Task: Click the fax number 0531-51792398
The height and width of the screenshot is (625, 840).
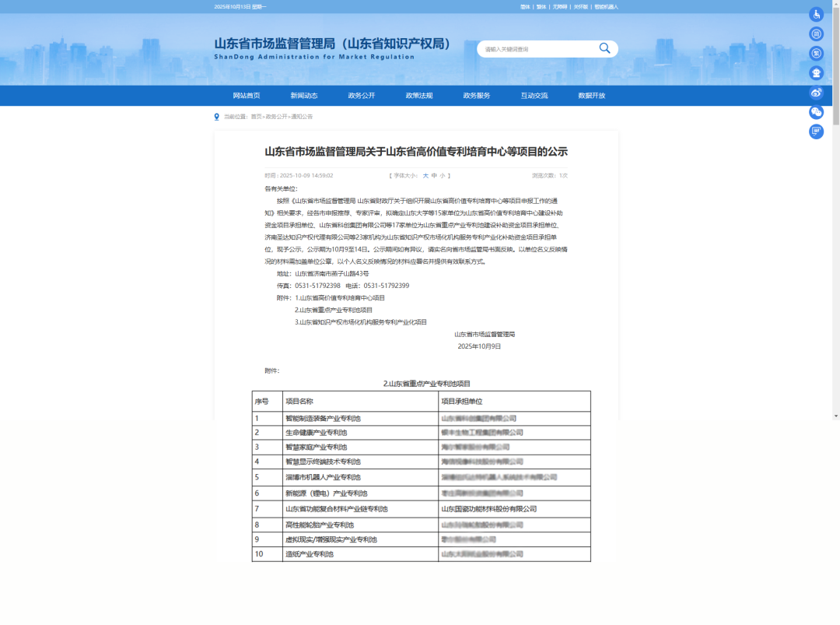Action: point(317,286)
